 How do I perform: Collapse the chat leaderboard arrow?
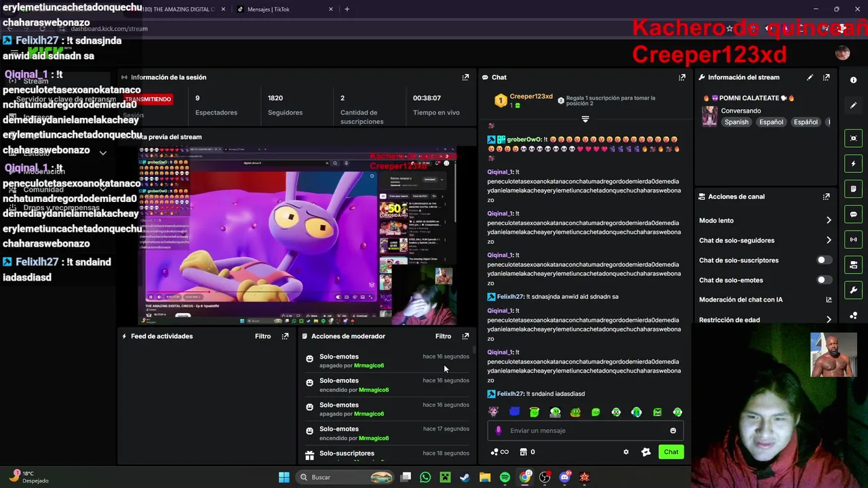[x=585, y=119]
